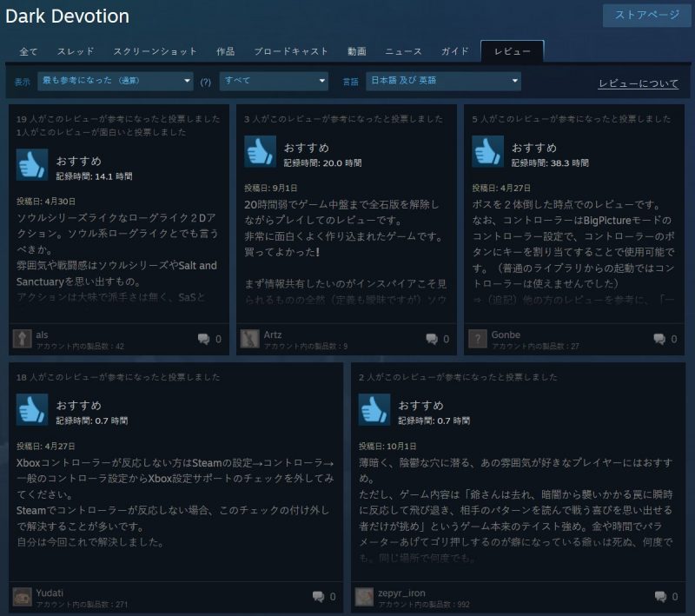Click 記録時間: 38.3 時間 text

(550, 163)
